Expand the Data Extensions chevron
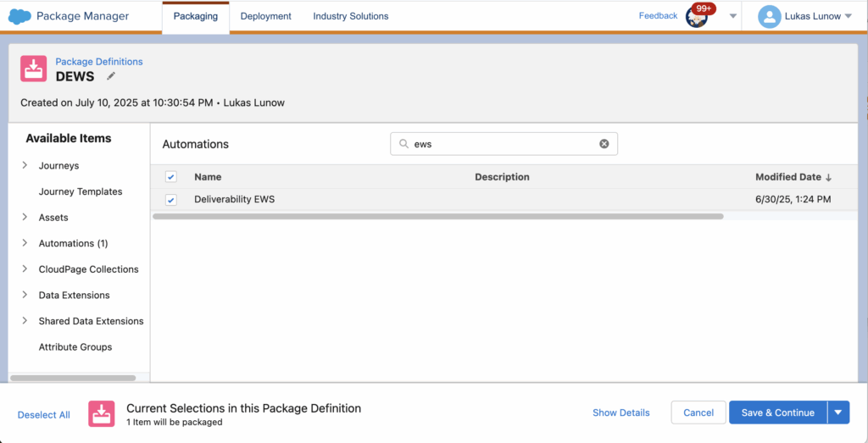The image size is (868, 443). [x=25, y=295]
